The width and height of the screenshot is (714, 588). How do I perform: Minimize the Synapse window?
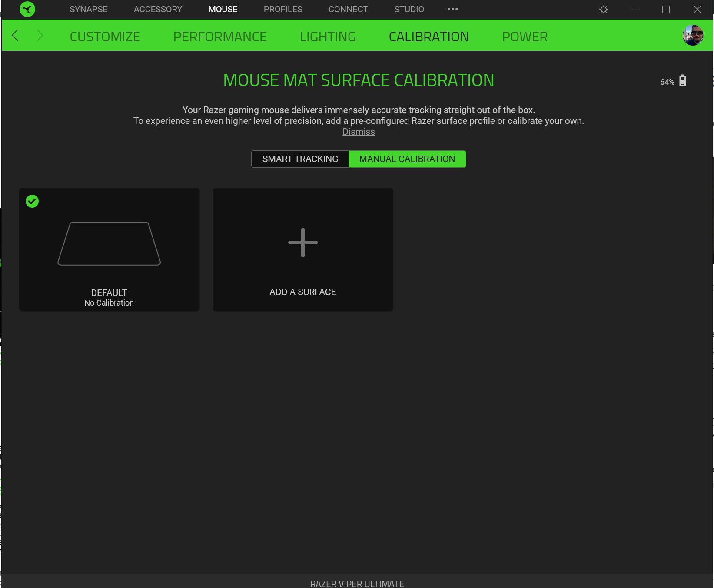[635, 9]
